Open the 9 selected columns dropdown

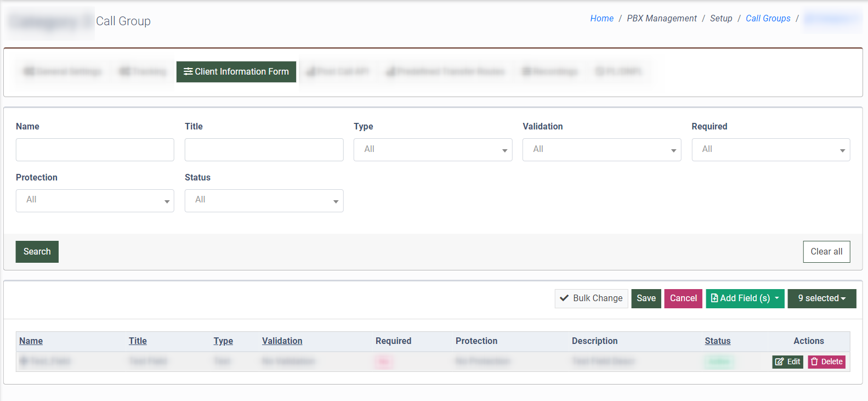point(821,298)
